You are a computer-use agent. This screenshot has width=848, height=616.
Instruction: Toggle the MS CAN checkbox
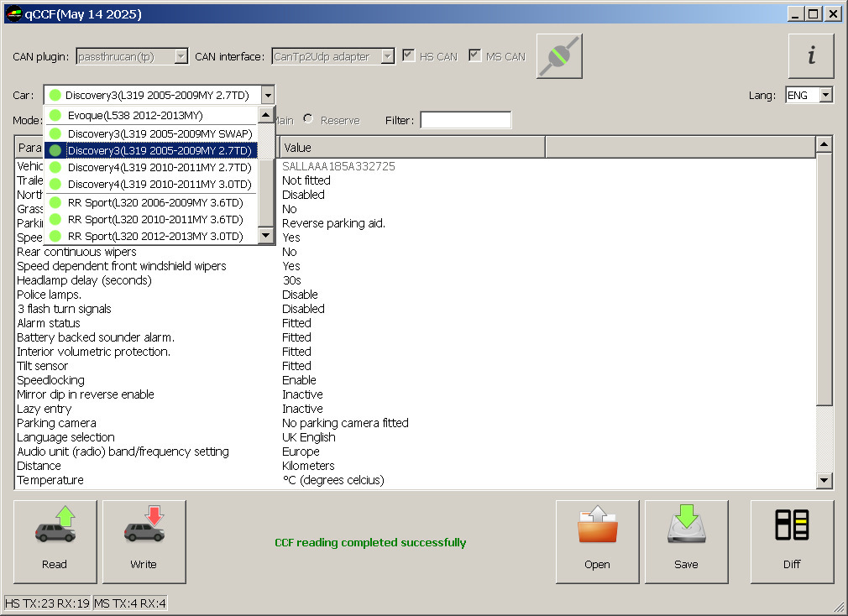[474, 55]
